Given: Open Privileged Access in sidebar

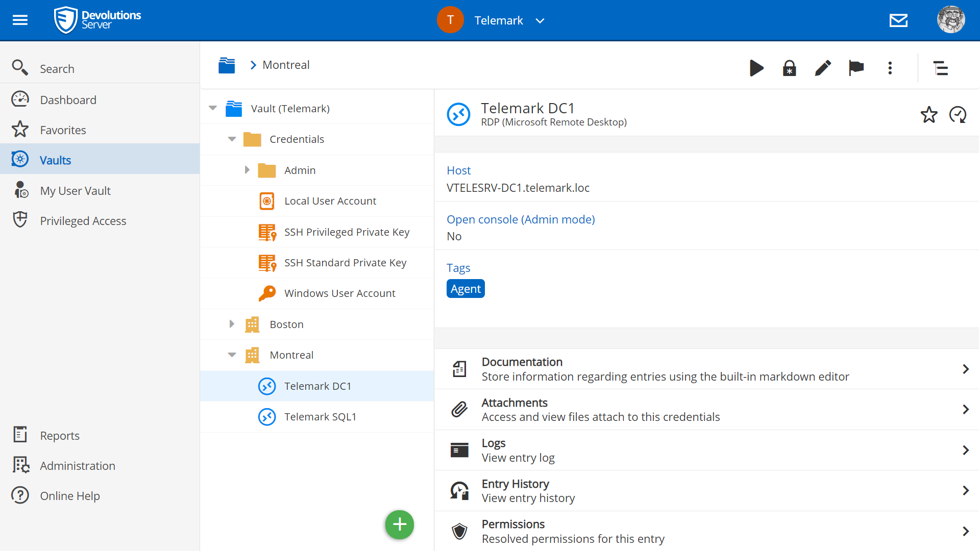Looking at the screenshot, I should pos(83,221).
